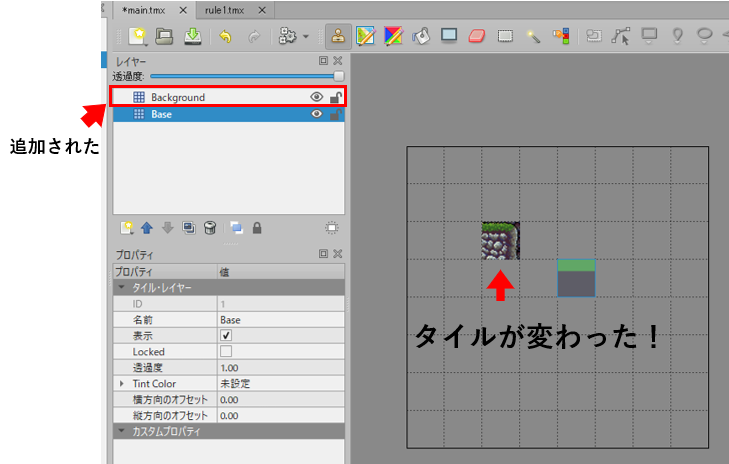Select the Shape Fill tool
This screenshot has height=464, width=729.
(x=449, y=35)
